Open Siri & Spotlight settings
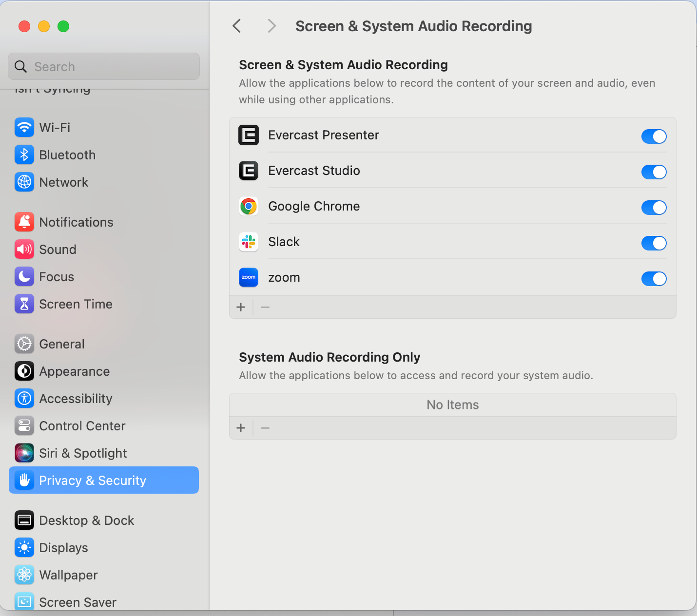 (104, 453)
